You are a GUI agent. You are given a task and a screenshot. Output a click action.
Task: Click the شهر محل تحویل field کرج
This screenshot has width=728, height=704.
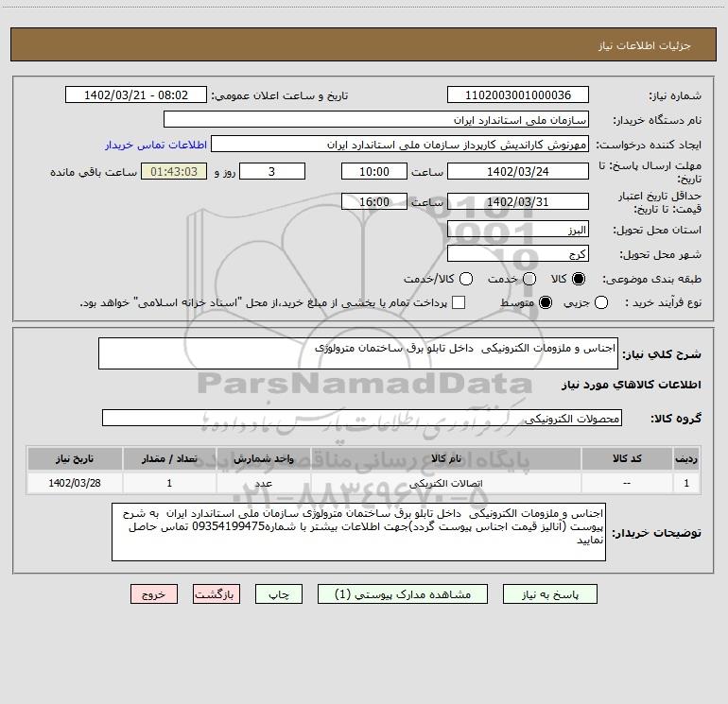tap(518, 253)
